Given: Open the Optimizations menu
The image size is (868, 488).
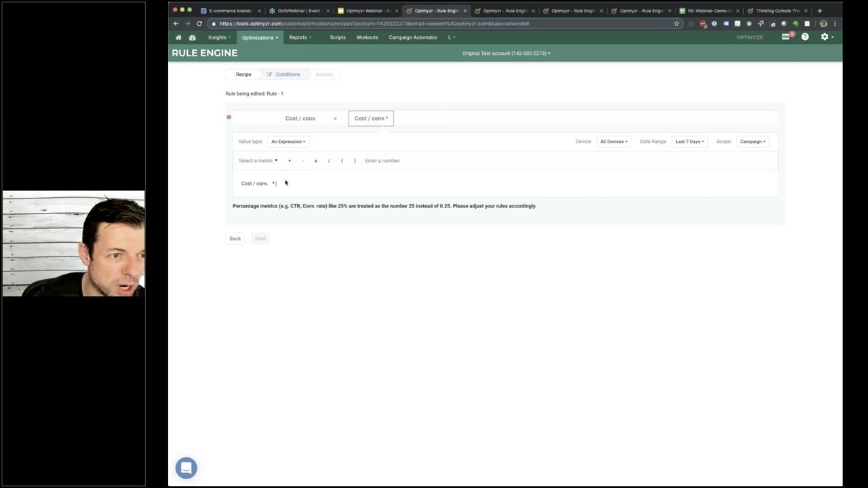Looking at the screenshot, I should (x=260, y=37).
